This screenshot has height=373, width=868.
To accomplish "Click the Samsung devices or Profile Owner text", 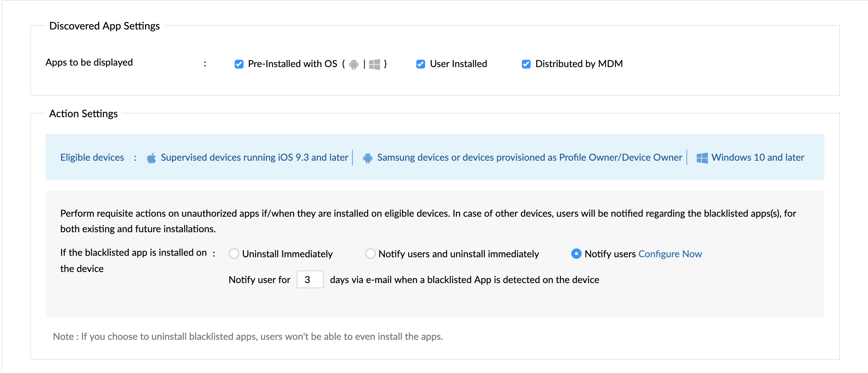I will [529, 157].
